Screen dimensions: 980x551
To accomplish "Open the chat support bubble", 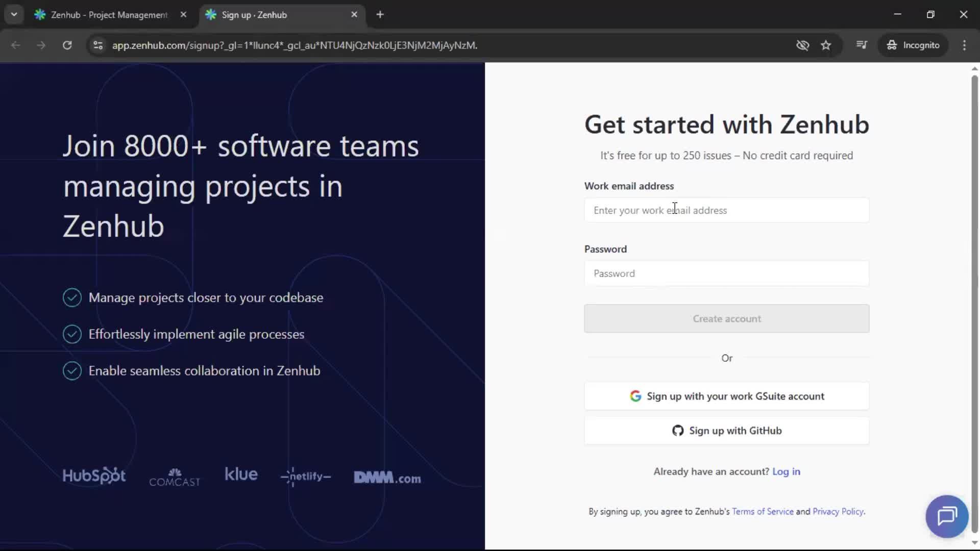I will pos(946,516).
